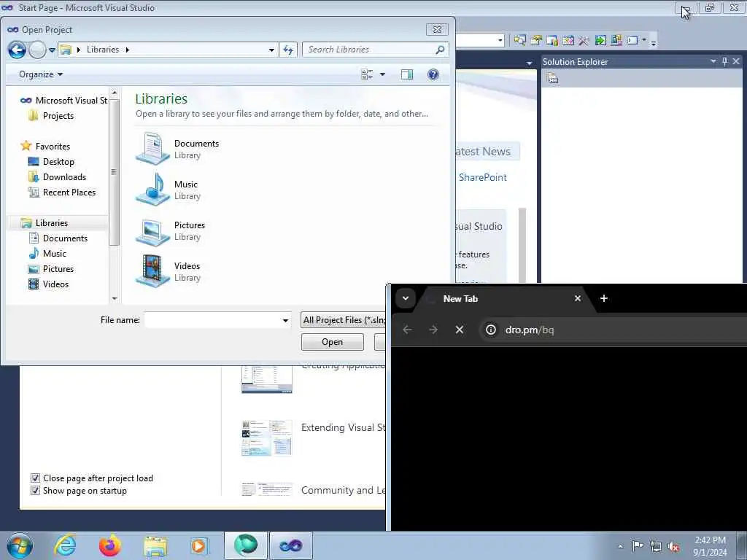Click the Favorites header in navigation pane
747x560 pixels.
coord(45,146)
